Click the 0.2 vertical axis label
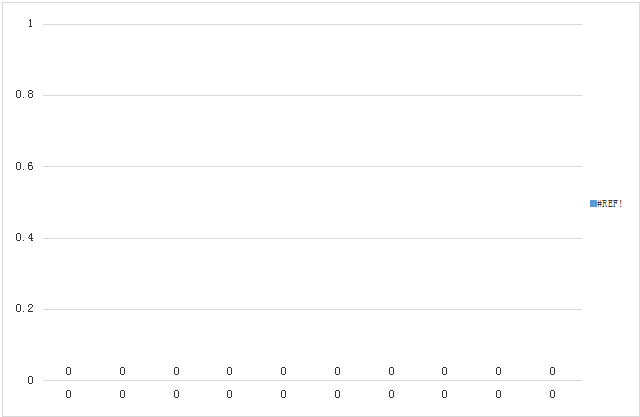Image resolution: width=640 pixels, height=417 pixels. click(24, 308)
